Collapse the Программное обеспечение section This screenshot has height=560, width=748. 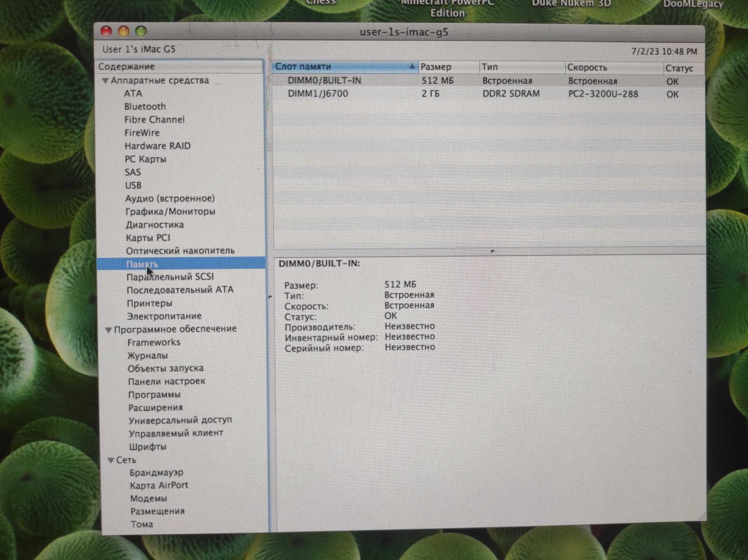coord(108,330)
